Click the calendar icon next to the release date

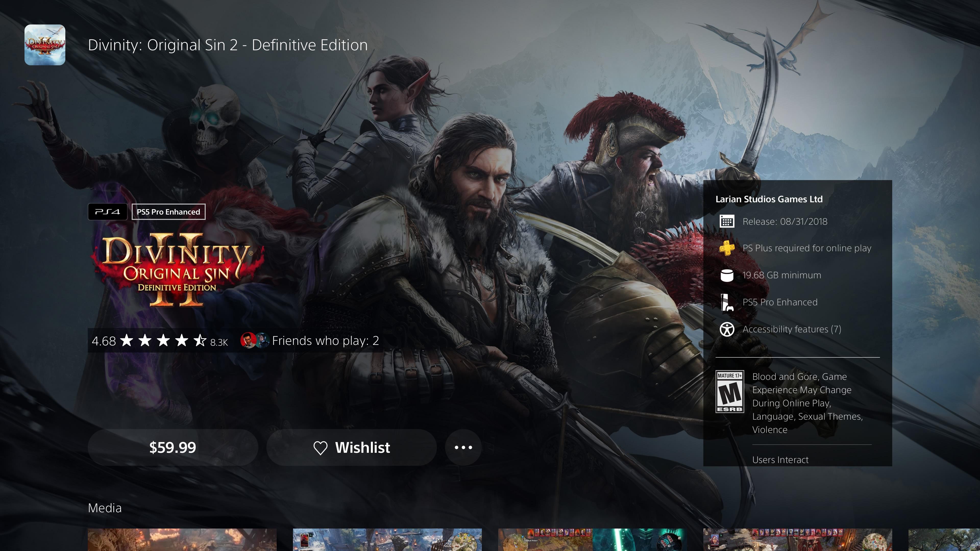coord(728,221)
